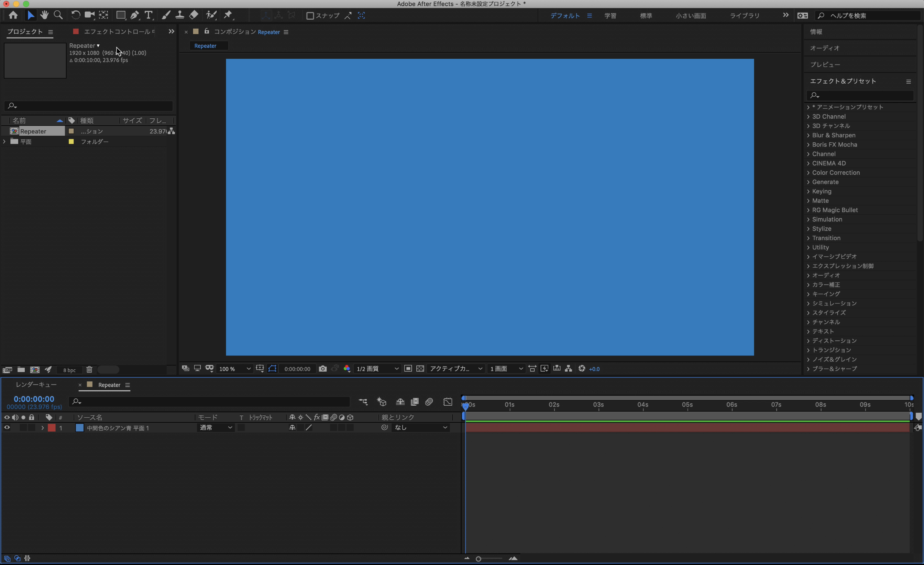Toggle the transparency grid button
This screenshot has height=565, width=924.
pyautogui.click(x=420, y=369)
